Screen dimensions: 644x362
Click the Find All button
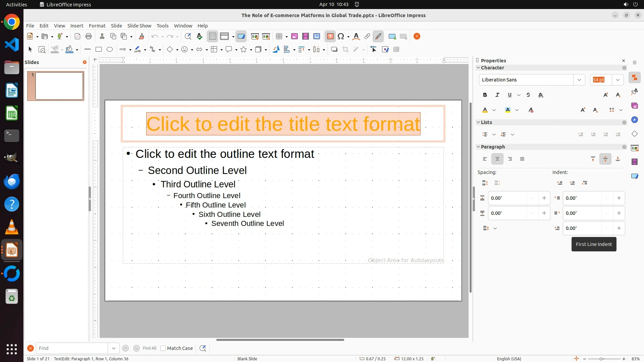click(149, 348)
